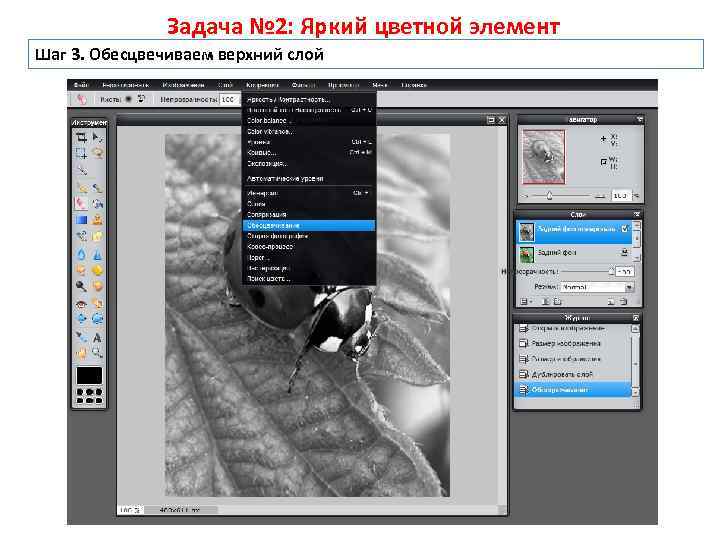Select the Brush tool

click(x=97, y=187)
